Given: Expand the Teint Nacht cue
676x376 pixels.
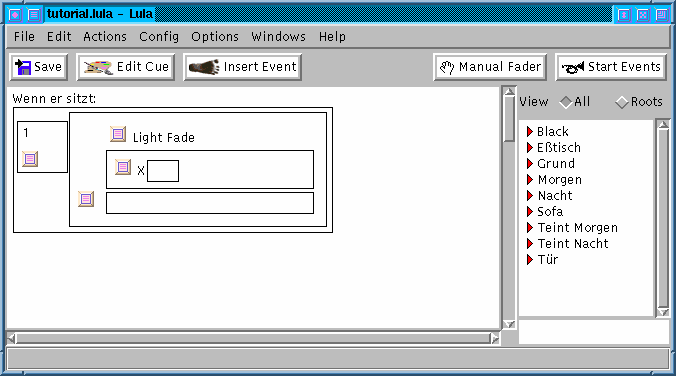Looking at the screenshot, I should click(x=530, y=243).
